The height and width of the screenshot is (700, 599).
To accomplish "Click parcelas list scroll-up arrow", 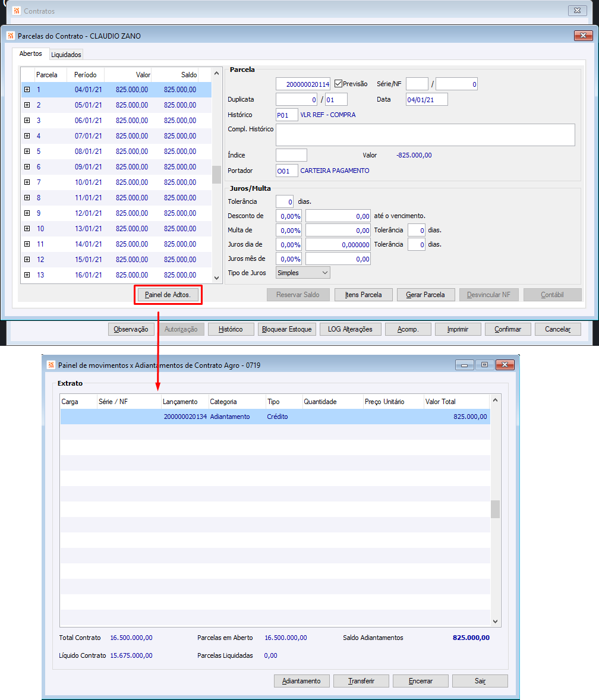I will (x=216, y=73).
